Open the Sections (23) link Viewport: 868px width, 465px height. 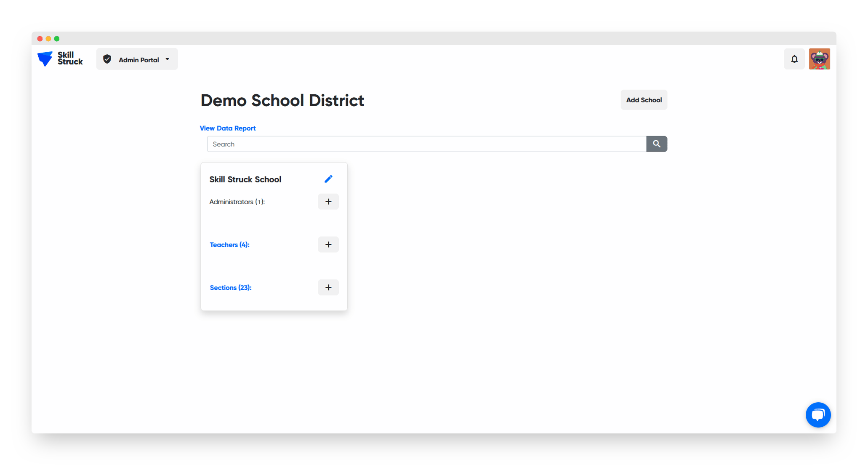230,288
